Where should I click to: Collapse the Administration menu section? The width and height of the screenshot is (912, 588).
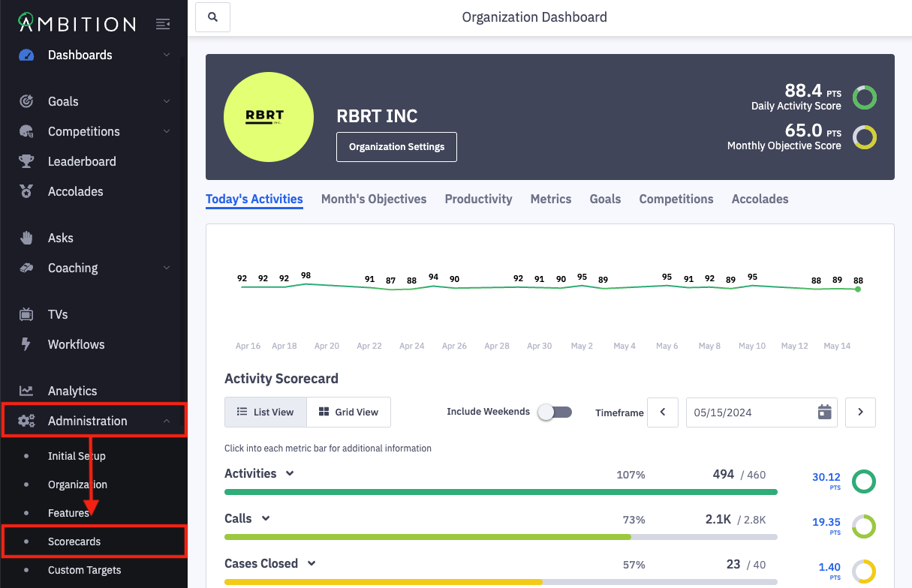click(167, 421)
